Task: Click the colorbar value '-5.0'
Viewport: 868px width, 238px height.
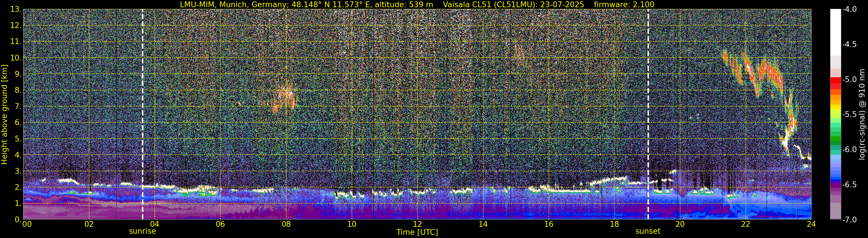Action: point(849,80)
